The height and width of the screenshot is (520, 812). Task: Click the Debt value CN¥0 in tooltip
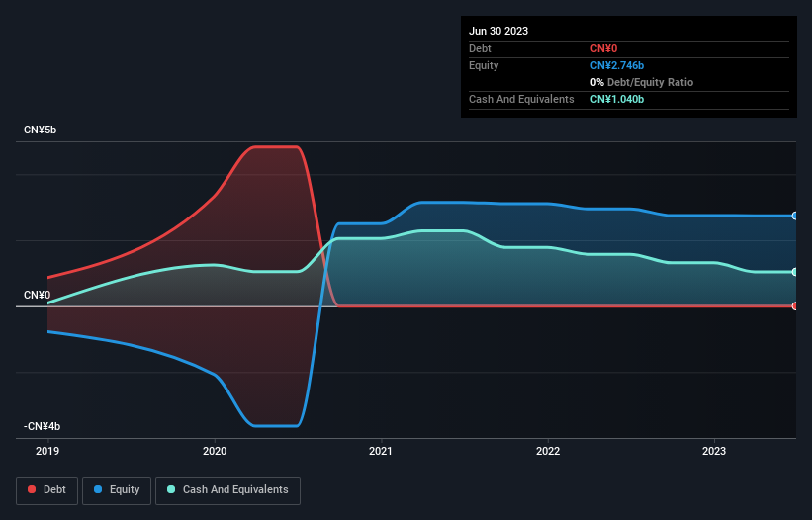[x=604, y=48]
